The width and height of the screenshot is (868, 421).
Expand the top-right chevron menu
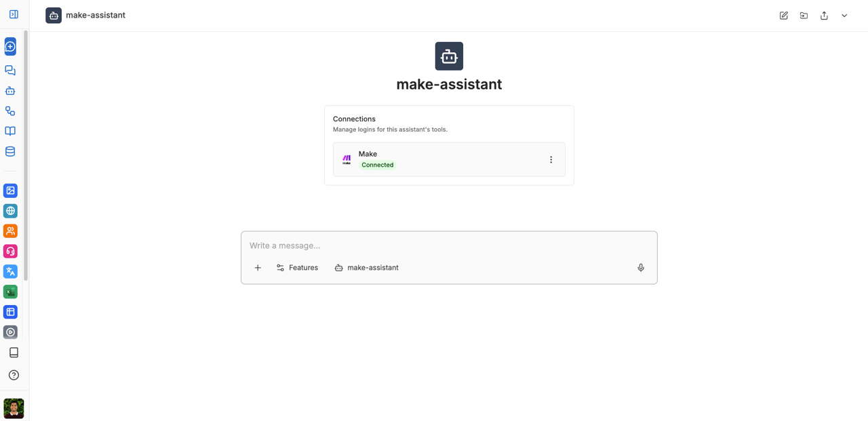pos(844,16)
